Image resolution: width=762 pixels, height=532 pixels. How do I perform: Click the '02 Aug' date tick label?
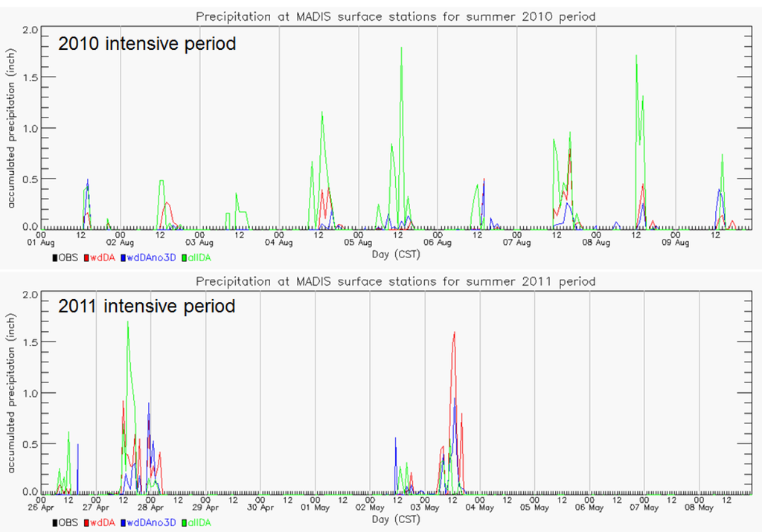click(120, 243)
